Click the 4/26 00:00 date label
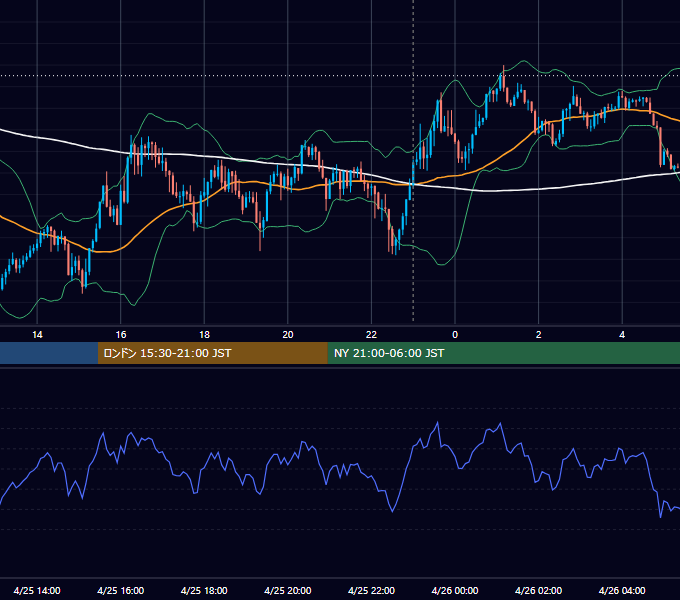This screenshot has height=600, width=680. tap(455, 590)
